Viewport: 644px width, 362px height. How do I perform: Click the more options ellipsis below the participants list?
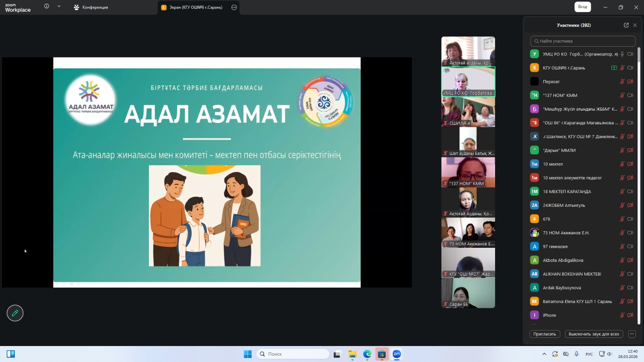click(x=632, y=334)
